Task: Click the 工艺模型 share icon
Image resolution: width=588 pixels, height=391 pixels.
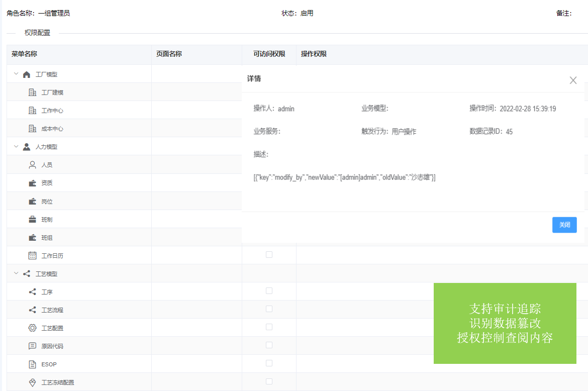Action: point(26,274)
